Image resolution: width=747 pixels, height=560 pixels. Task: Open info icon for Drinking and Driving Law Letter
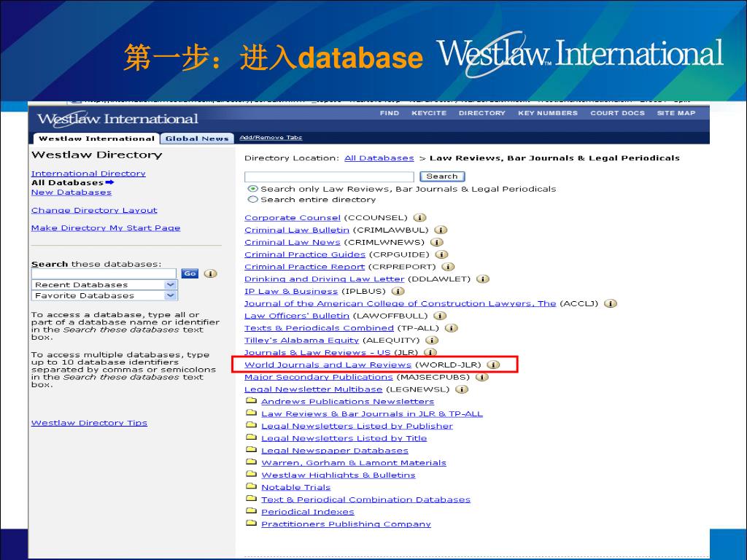point(483,279)
